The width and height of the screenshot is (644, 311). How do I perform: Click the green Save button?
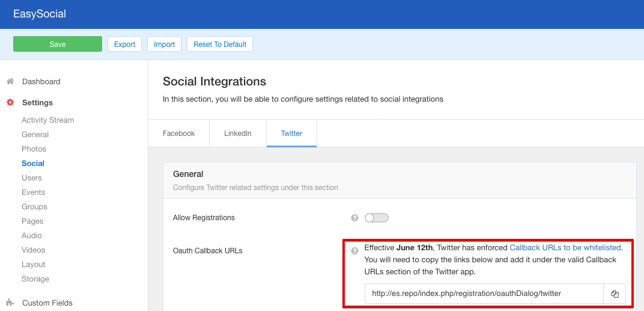click(x=58, y=44)
